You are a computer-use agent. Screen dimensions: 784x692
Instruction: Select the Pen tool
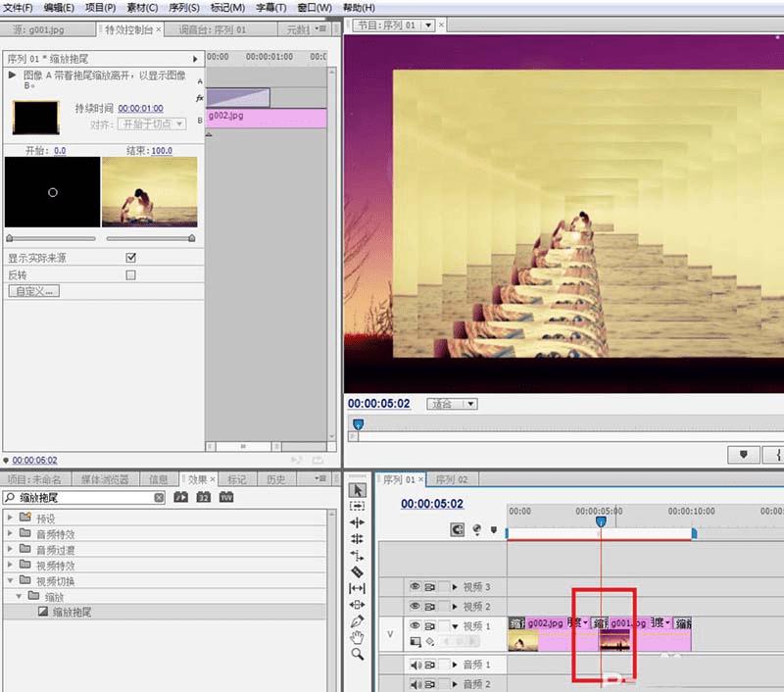click(358, 620)
